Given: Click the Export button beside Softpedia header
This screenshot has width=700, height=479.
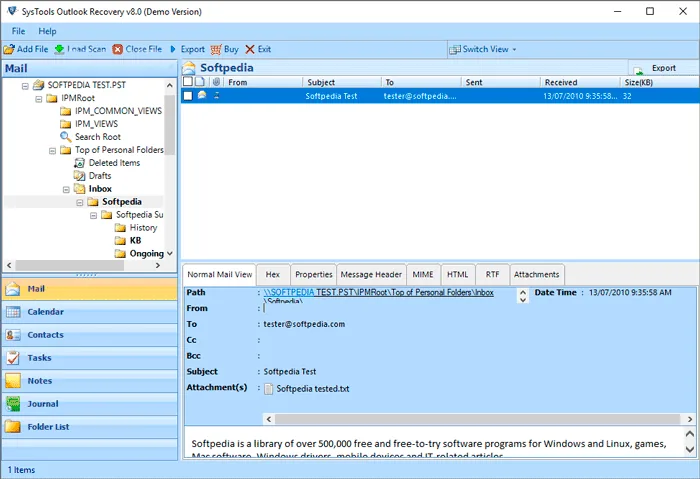Looking at the screenshot, I should tap(663, 68).
